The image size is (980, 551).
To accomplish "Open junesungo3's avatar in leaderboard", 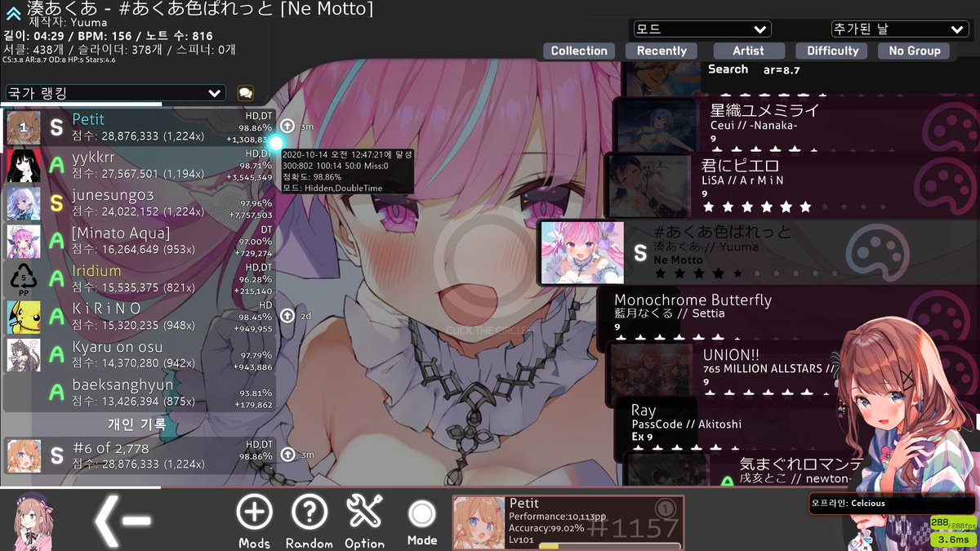I will pyautogui.click(x=24, y=204).
